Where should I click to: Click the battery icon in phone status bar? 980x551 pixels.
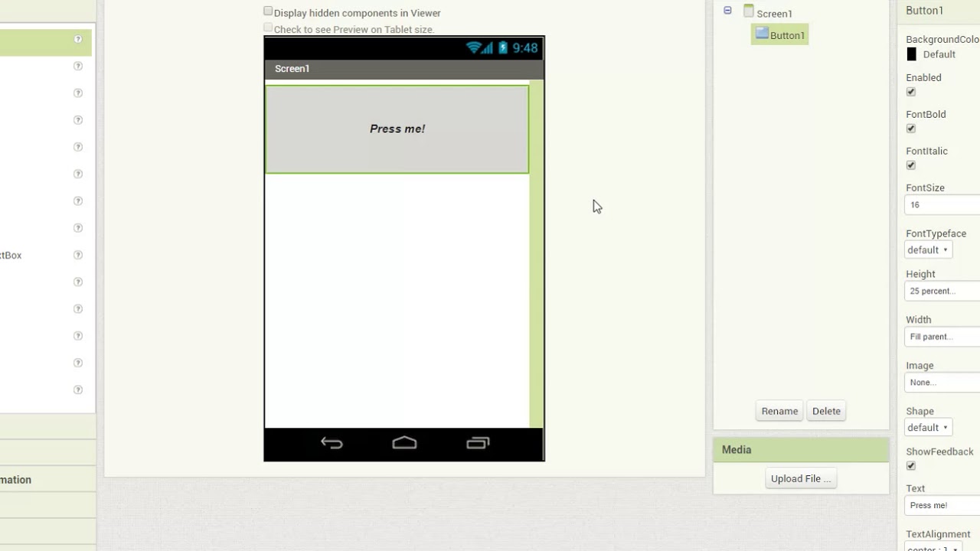click(x=503, y=47)
